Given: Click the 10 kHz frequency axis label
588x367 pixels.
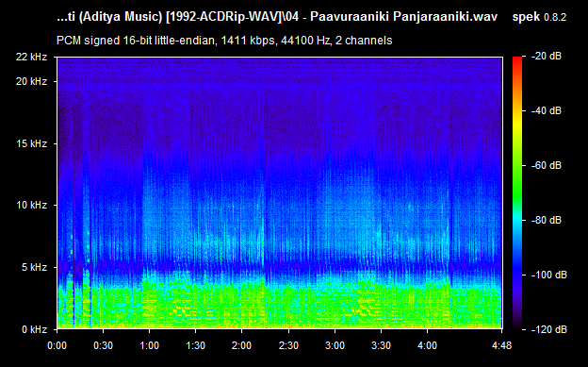Looking at the screenshot, I should click(31, 205).
